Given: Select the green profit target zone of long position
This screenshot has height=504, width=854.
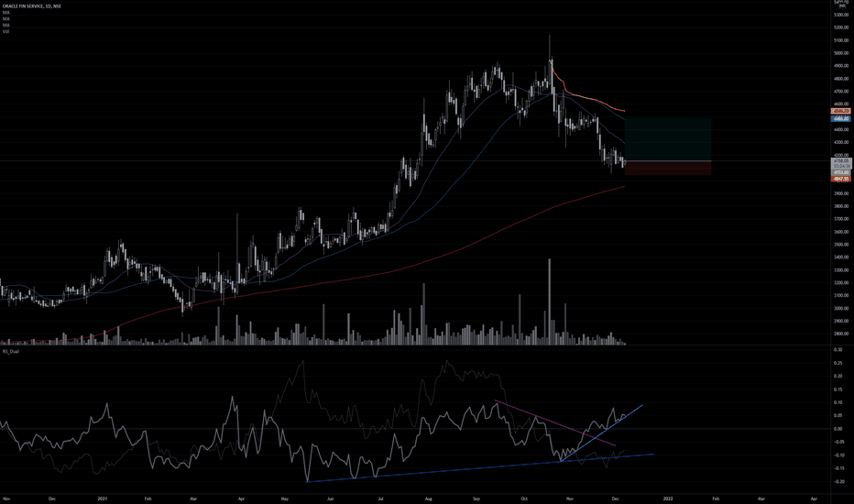Looking at the screenshot, I should (668, 139).
